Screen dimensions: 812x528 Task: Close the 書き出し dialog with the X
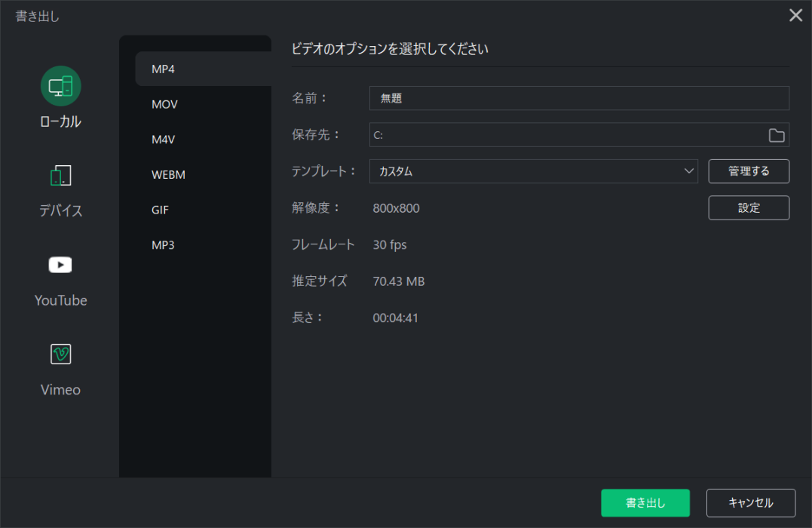tap(795, 15)
